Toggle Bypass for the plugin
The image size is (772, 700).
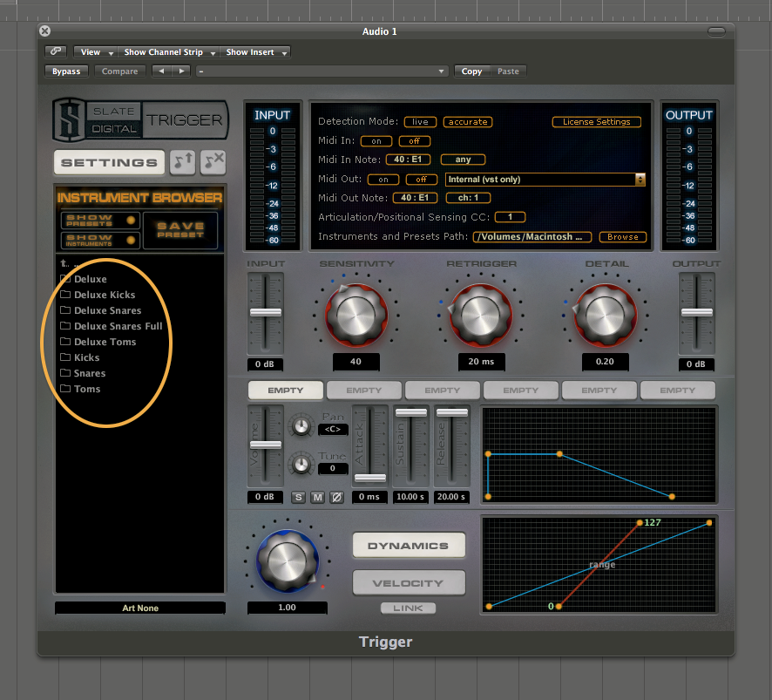click(x=66, y=71)
